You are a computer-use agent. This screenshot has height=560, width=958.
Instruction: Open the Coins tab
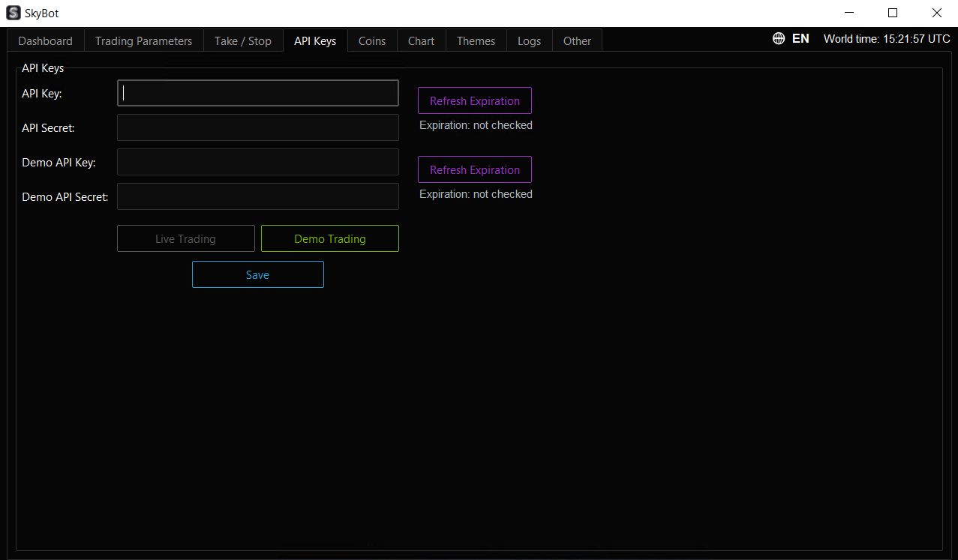[372, 41]
